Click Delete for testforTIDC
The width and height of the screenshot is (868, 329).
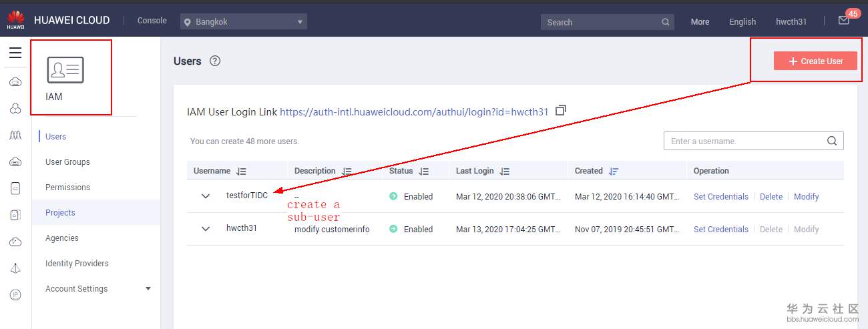pos(771,197)
